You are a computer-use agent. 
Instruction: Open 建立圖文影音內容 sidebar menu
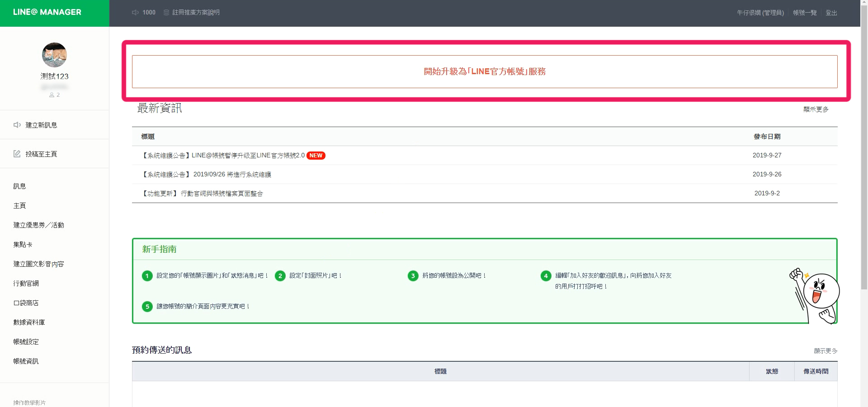(x=38, y=264)
